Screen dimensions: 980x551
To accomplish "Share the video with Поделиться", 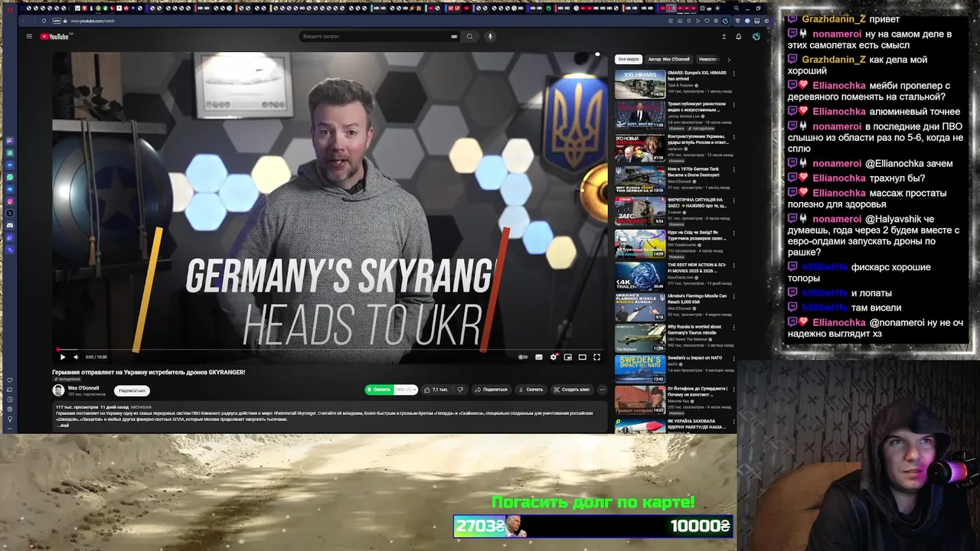I will tap(491, 390).
